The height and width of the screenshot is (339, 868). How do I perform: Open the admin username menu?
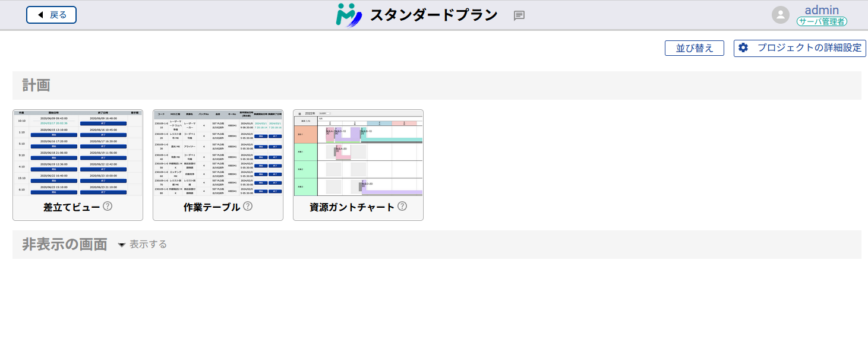pos(821,9)
